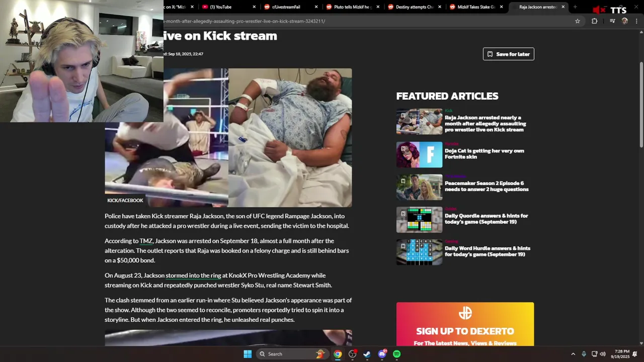Click the Peacemaker thumbnail image
Screen dimensions: 644x362
419,187
